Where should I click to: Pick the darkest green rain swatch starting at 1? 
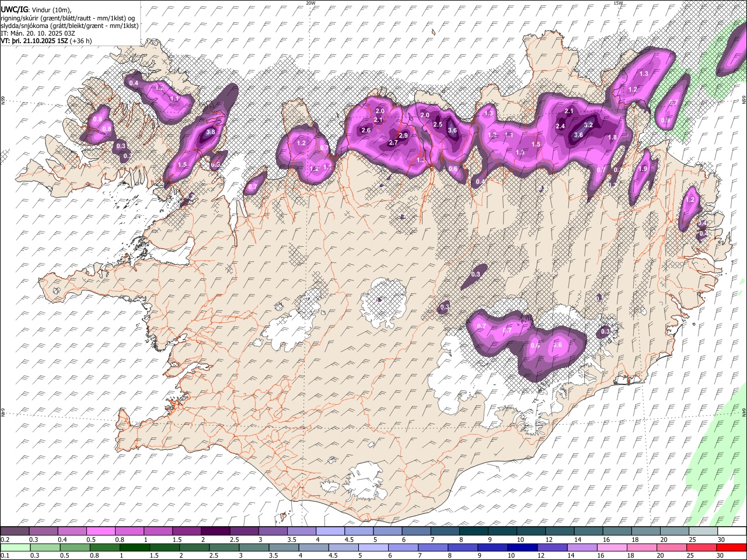pos(134,547)
